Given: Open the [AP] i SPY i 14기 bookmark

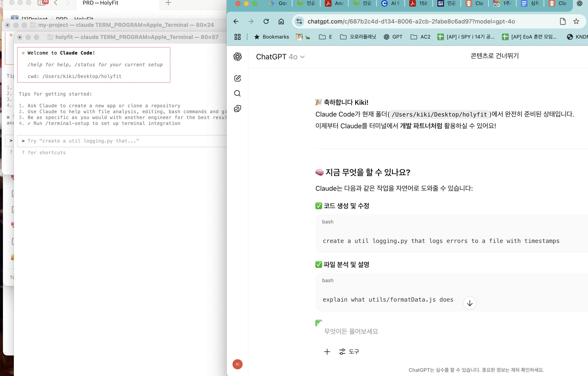Looking at the screenshot, I should tap(466, 37).
